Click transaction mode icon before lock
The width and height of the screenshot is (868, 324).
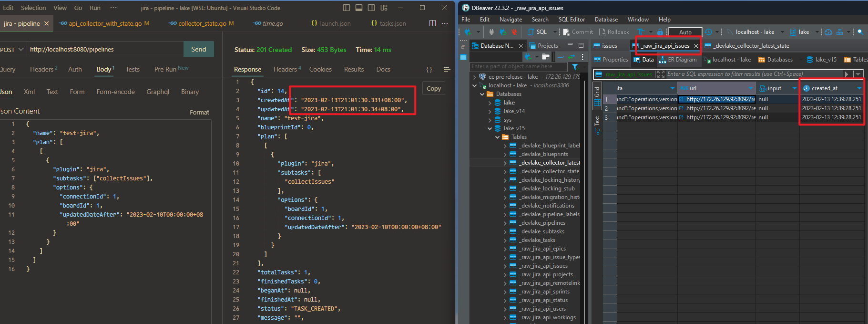[641, 32]
